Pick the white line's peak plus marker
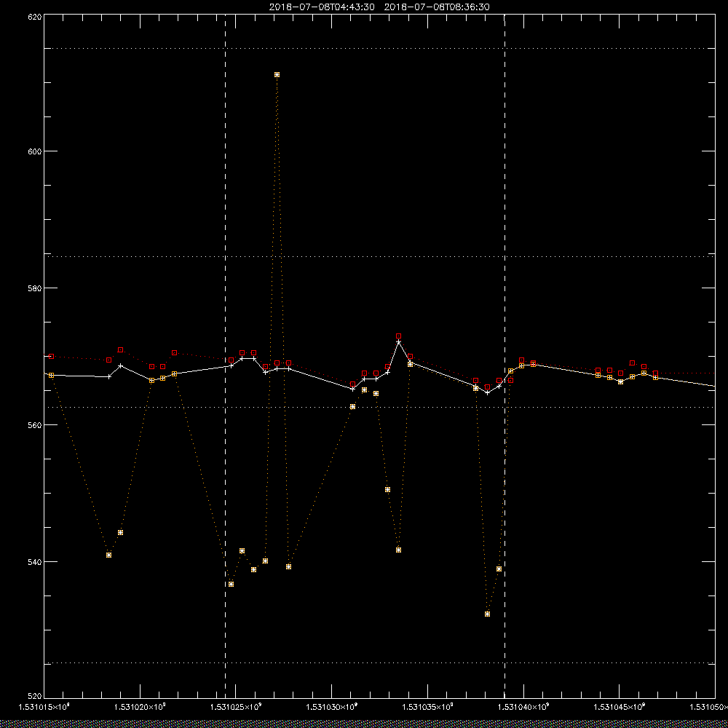Viewport: 728px width, 728px height. coord(398,342)
